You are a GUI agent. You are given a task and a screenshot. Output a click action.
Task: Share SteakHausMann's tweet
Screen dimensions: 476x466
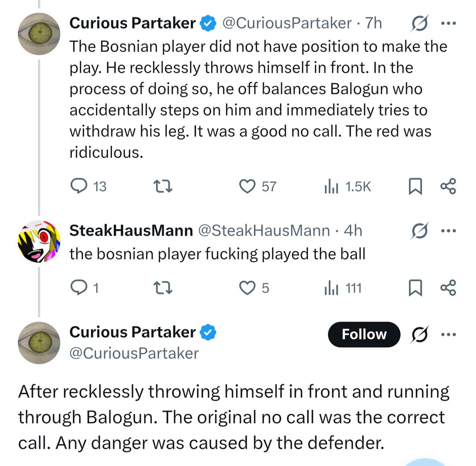[448, 288]
